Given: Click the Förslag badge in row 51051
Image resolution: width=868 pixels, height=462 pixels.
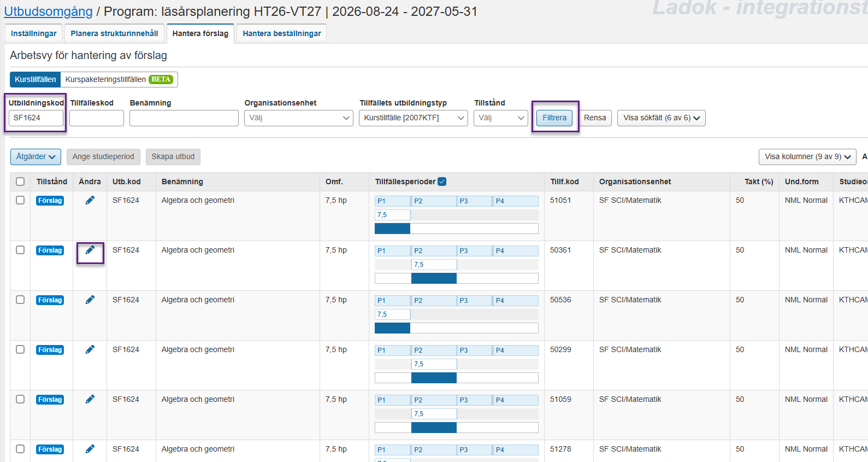Looking at the screenshot, I should point(50,201).
